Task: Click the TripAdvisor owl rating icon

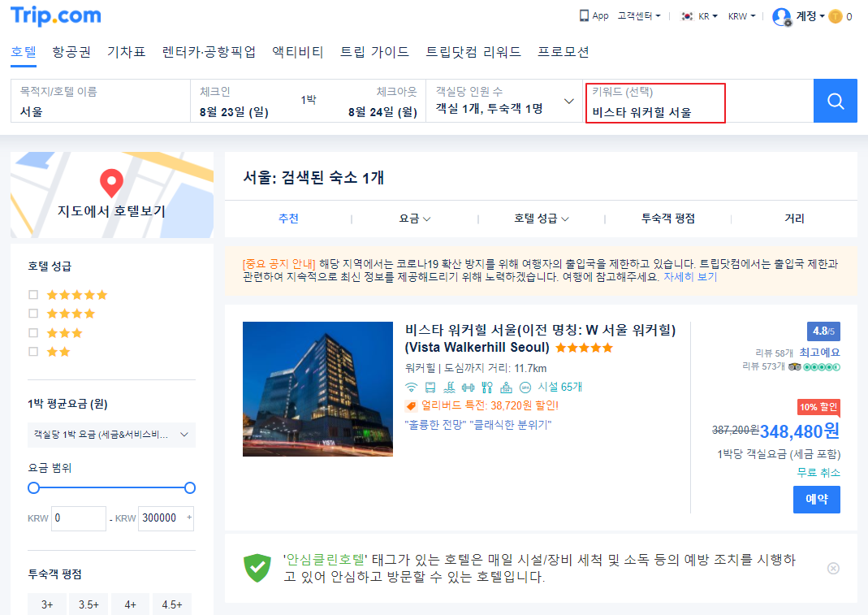Action: [795, 366]
